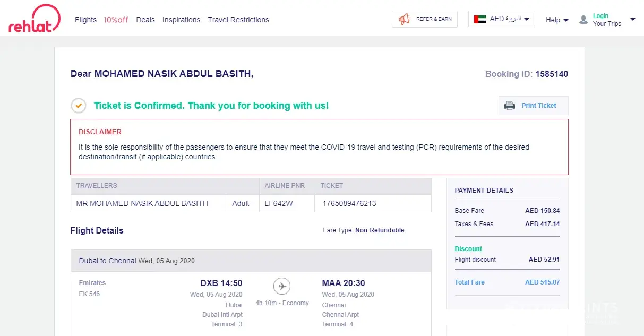Image resolution: width=644 pixels, height=336 pixels.
Task: Click the printer icon
Action: pyautogui.click(x=510, y=106)
